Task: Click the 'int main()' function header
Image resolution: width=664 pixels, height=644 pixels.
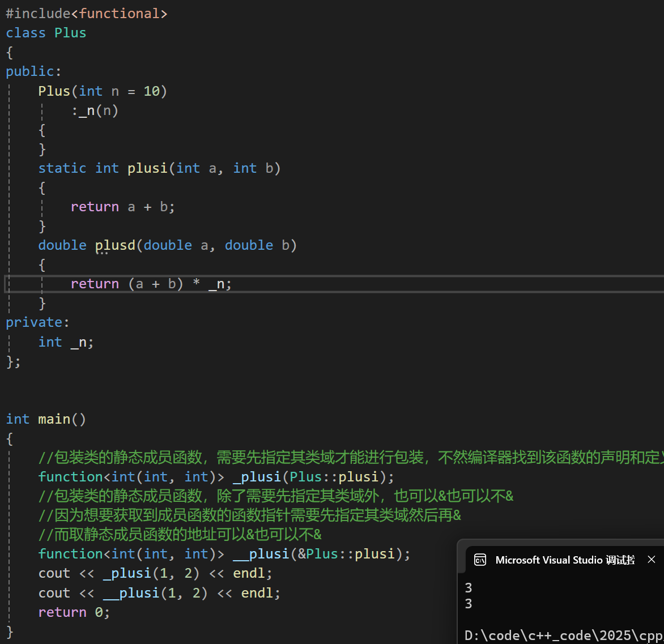Action: pos(46,419)
